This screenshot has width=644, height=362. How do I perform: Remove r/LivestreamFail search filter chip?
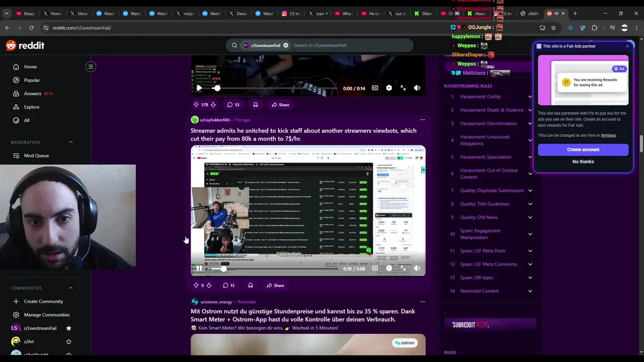click(286, 45)
